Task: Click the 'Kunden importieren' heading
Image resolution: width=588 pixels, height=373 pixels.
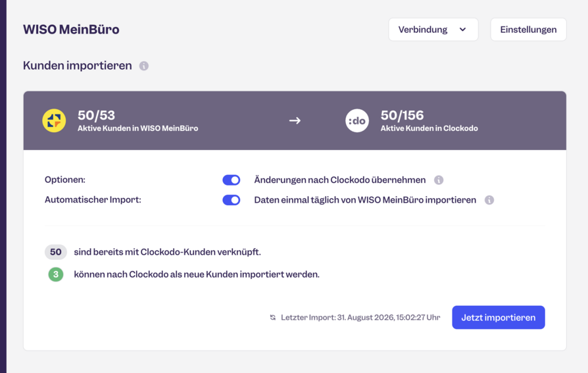Action: tap(77, 66)
